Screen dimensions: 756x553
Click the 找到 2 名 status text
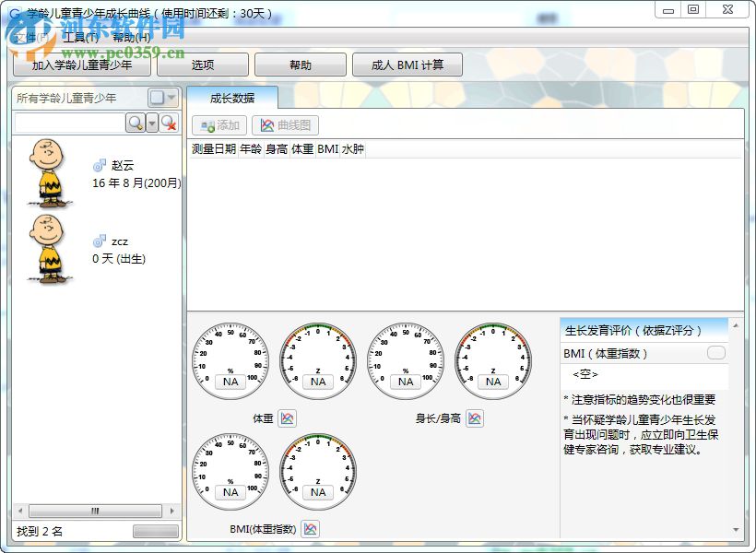tap(40, 531)
